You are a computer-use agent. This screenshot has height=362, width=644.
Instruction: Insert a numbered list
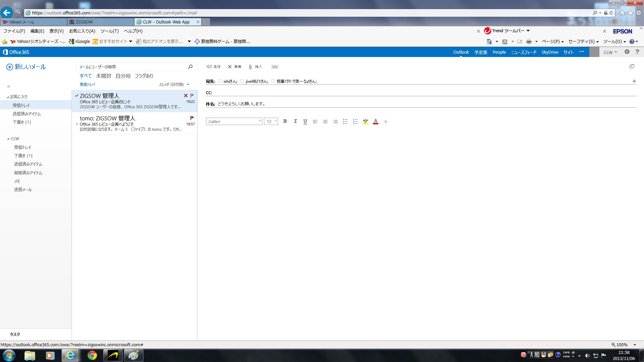point(355,122)
